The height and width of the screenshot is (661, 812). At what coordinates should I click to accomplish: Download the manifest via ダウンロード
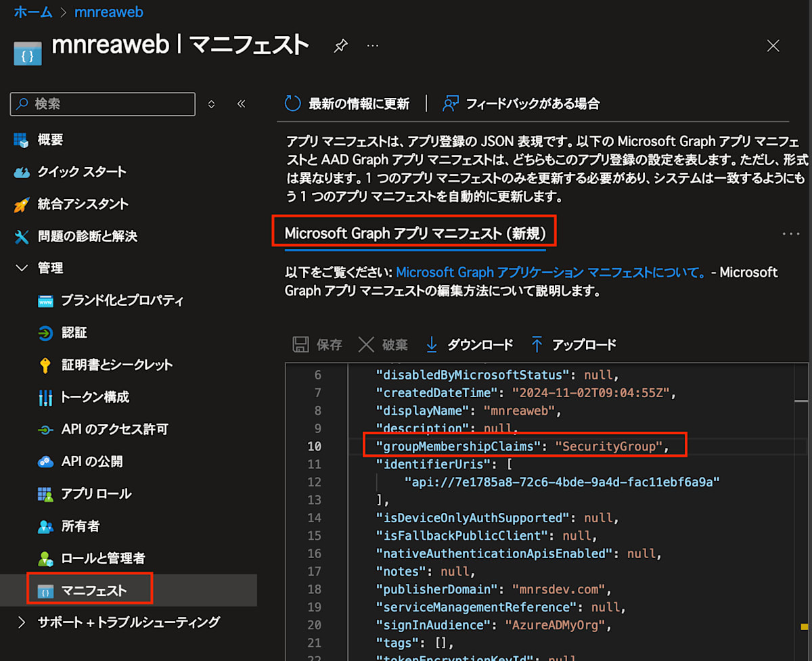pyautogui.click(x=469, y=344)
